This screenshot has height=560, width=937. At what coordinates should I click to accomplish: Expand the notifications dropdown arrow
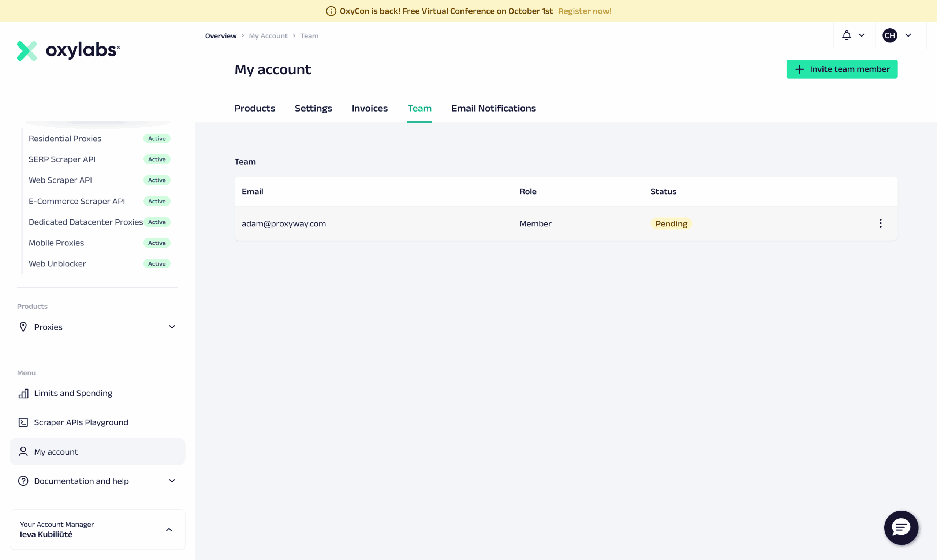[x=862, y=35]
